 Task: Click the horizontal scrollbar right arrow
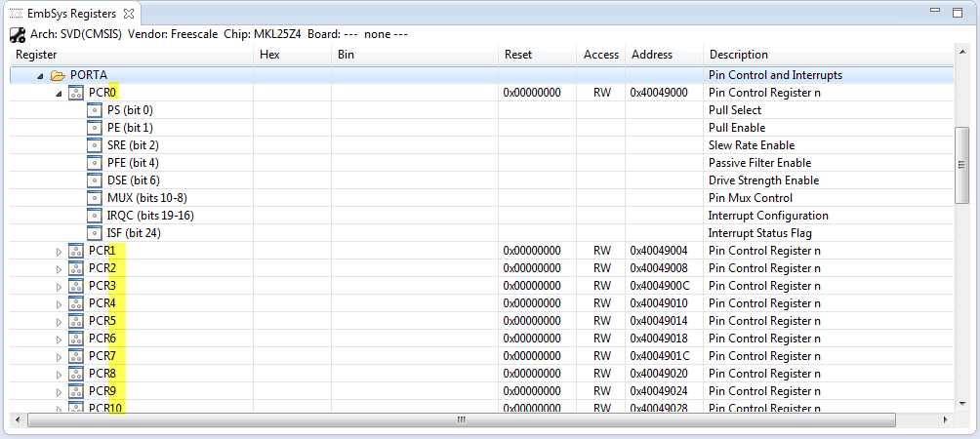(945, 419)
